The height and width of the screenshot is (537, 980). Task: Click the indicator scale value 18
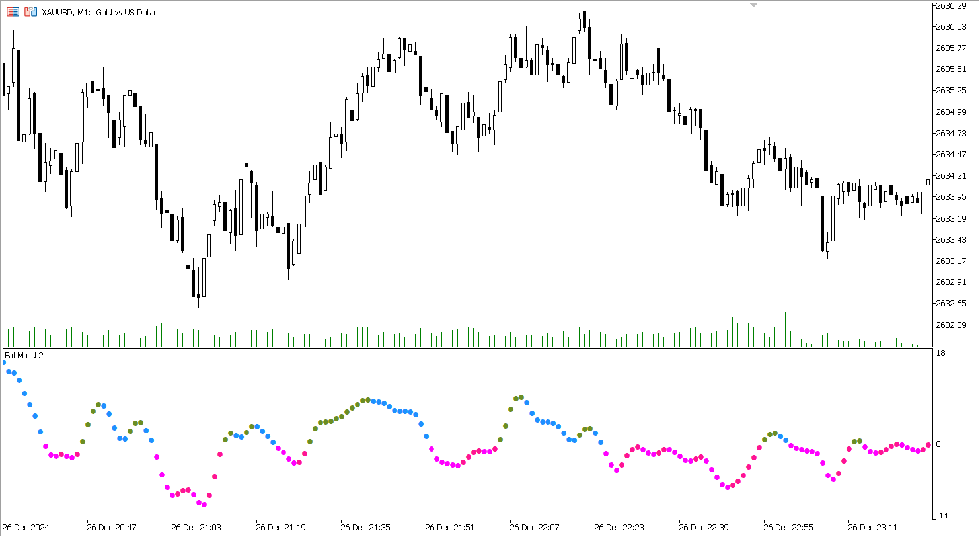click(x=940, y=354)
